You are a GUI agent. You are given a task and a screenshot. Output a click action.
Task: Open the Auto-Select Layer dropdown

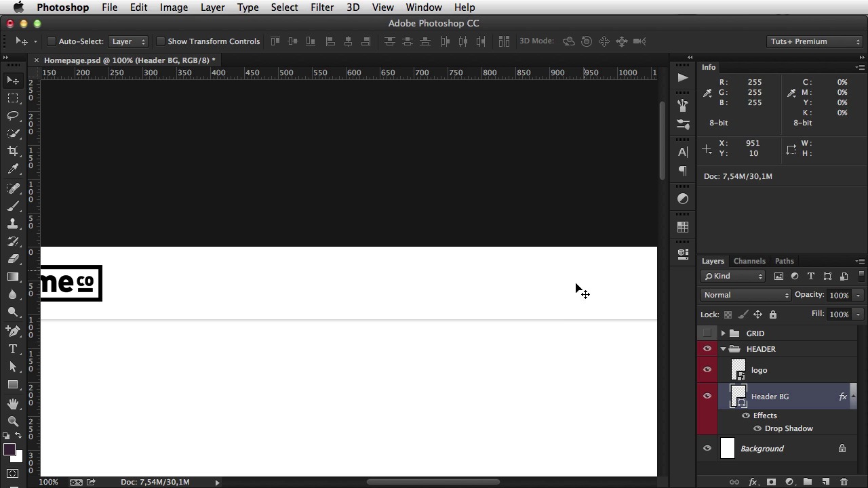coord(128,41)
